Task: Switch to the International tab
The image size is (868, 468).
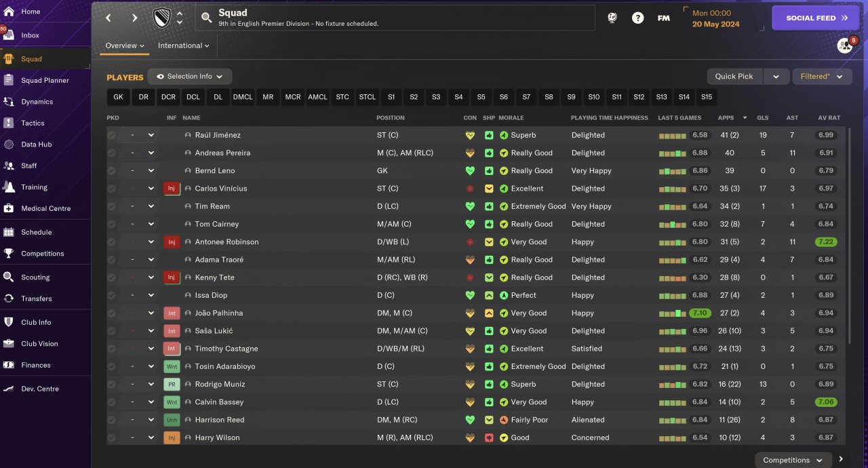Action: [183, 45]
